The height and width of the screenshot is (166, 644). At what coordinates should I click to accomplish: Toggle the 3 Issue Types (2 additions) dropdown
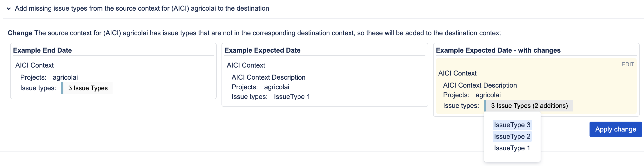529,106
